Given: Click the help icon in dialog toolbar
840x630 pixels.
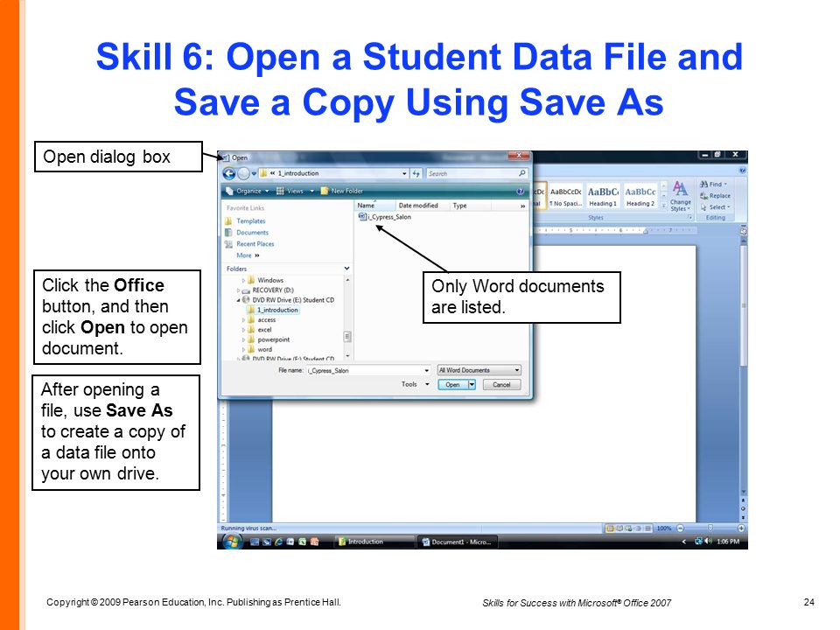Looking at the screenshot, I should (x=520, y=192).
